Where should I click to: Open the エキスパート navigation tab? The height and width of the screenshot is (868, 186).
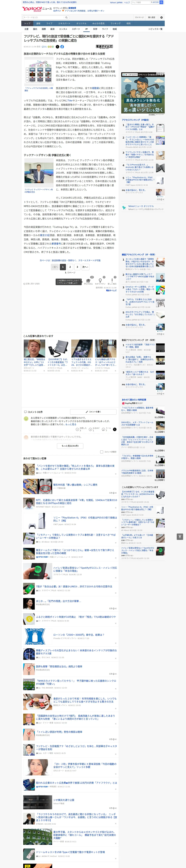[x=64, y=23]
